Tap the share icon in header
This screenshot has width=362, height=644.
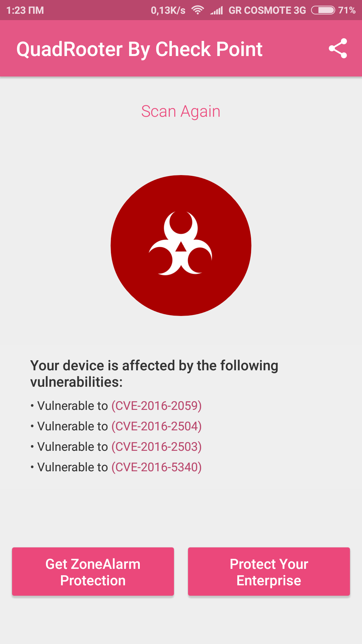(338, 48)
